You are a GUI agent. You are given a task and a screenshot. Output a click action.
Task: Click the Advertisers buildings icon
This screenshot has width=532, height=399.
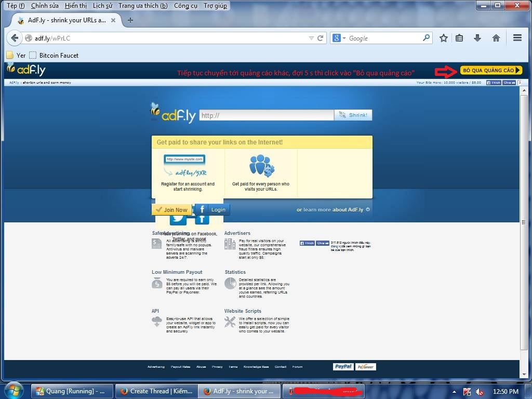[230, 244]
